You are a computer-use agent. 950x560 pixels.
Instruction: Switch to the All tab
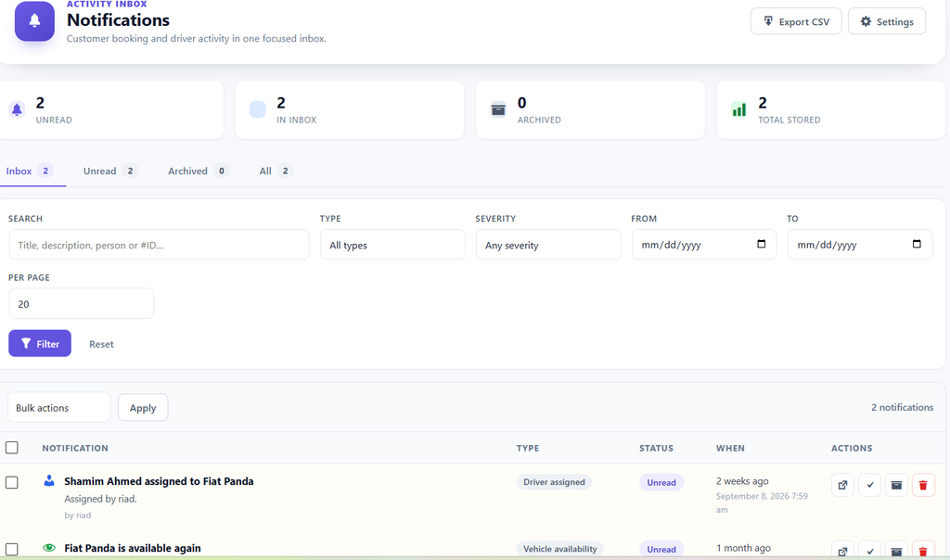click(x=276, y=171)
